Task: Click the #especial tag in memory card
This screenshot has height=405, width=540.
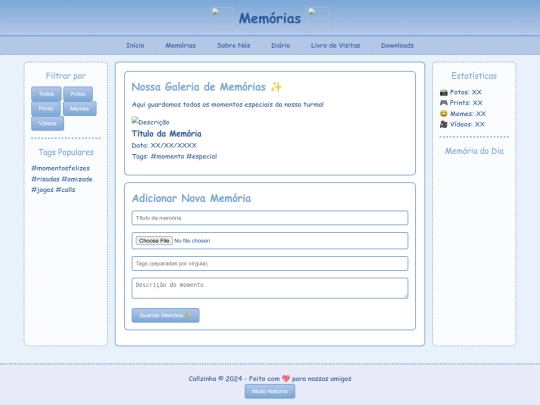Action: coord(202,156)
